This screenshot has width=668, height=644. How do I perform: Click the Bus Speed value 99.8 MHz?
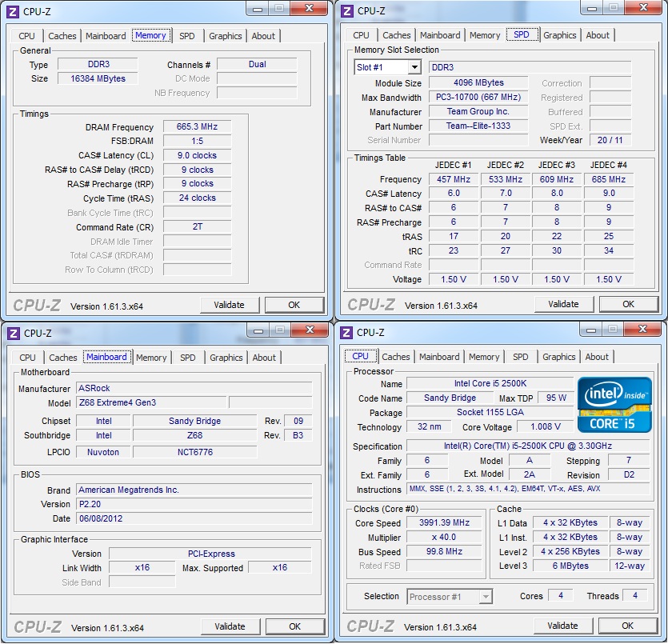pyautogui.click(x=444, y=551)
